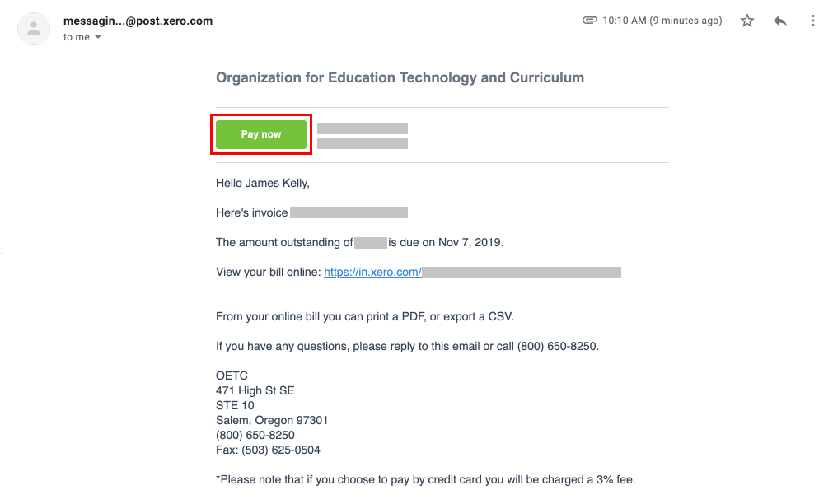Expand the "to me" recipient details arrow
833x504 pixels.
click(x=98, y=37)
